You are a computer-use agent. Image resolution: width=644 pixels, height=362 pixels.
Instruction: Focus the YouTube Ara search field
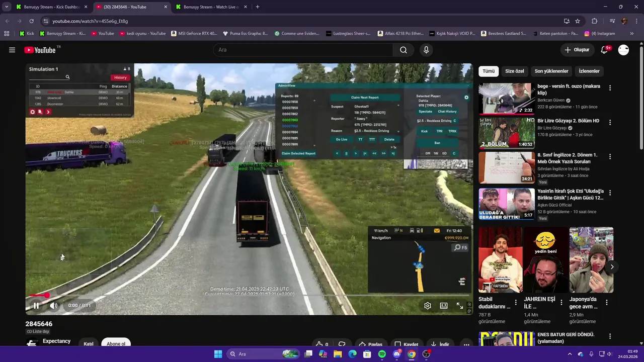[x=303, y=50]
